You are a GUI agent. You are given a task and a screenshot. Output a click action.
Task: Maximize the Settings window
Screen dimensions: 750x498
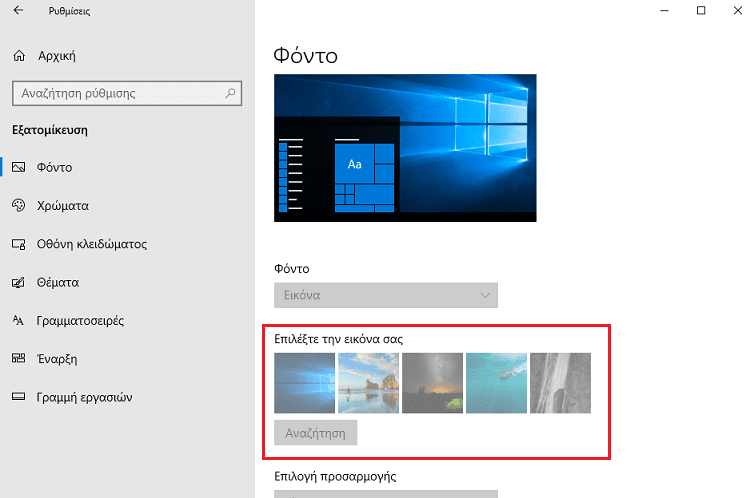click(x=701, y=11)
